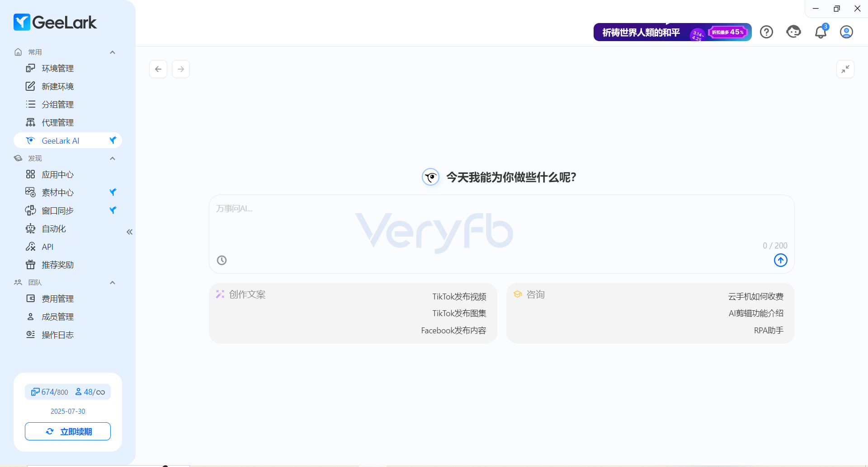The image size is (868, 467).
Task: Click the navigate forward arrow
Action: (181, 69)
